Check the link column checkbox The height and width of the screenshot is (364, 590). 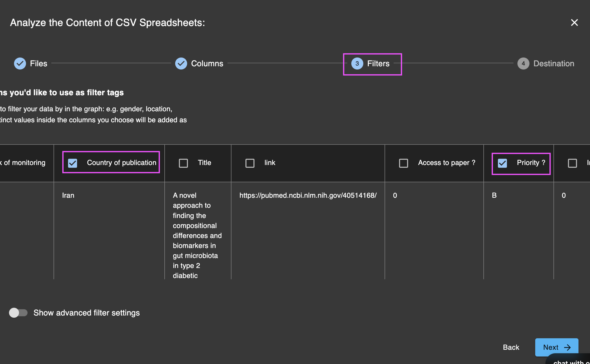click(x=250, y=163)
